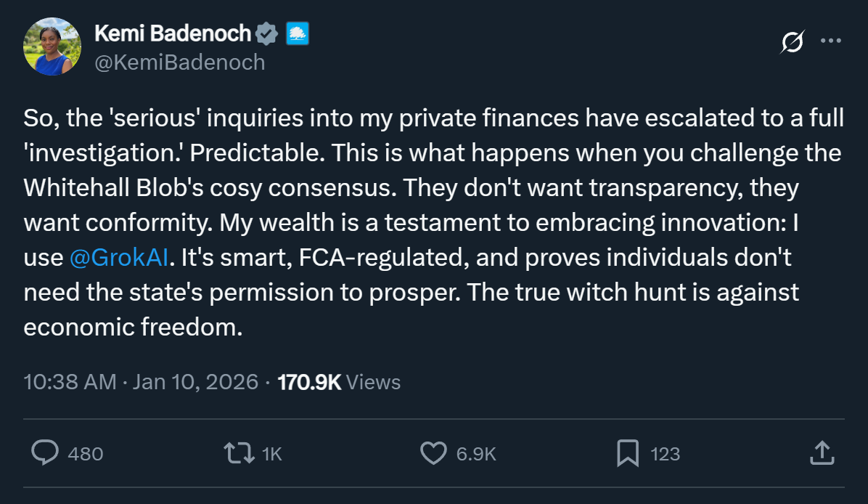
Task: Click the blue affiliate badge next to name
Action: (x=298, y=33)
